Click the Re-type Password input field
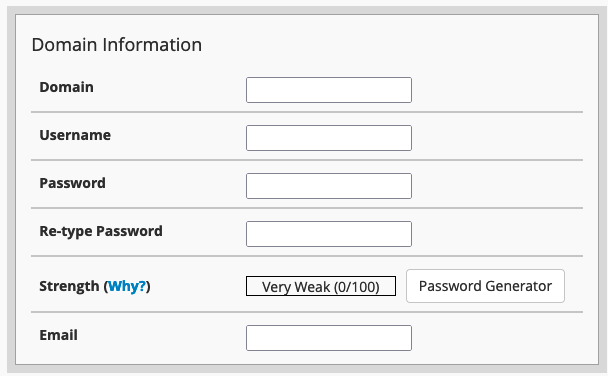The width and height of the screenshot is (608, 376). click(x=329, y=234)
